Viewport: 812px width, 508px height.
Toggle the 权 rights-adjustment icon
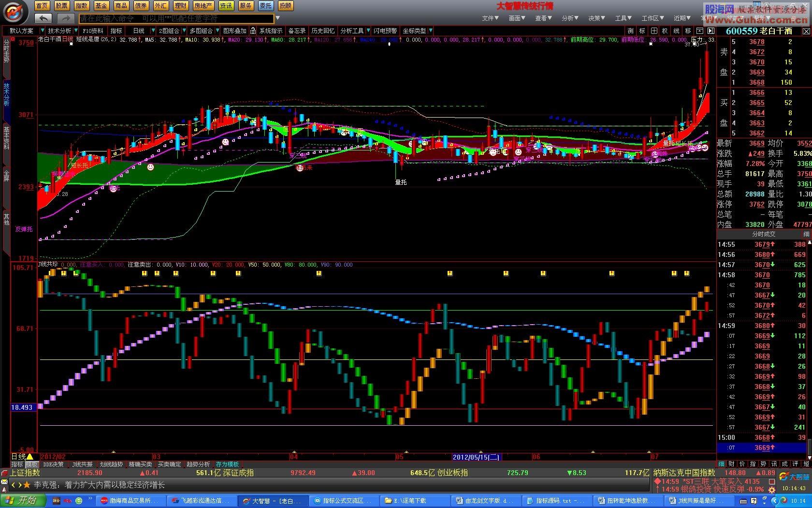click(665, 30)
